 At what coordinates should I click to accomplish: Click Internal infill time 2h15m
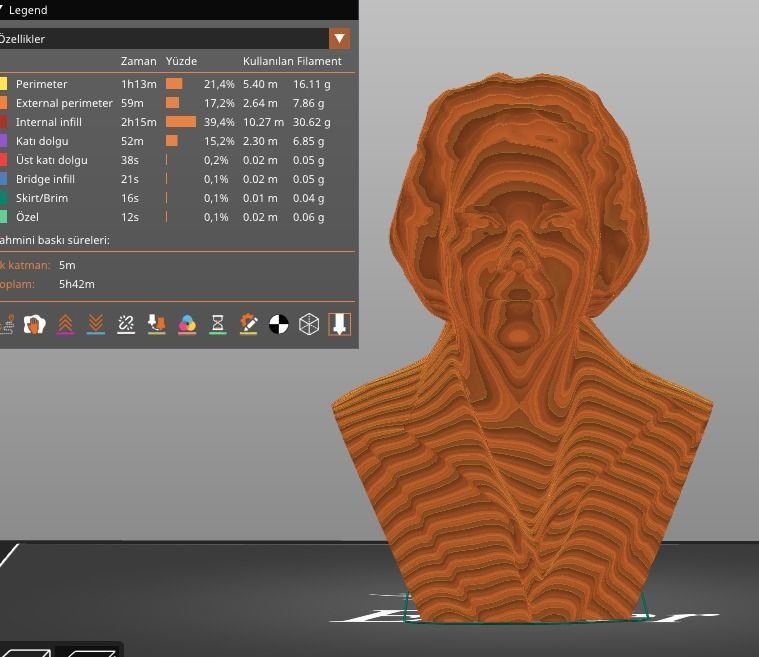(138, 122)
